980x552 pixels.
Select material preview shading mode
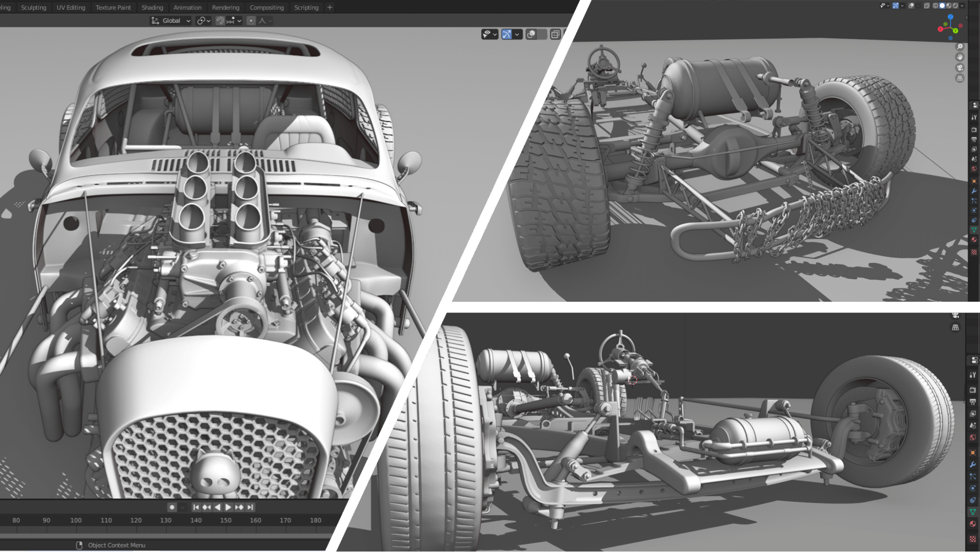coord(949,5)
